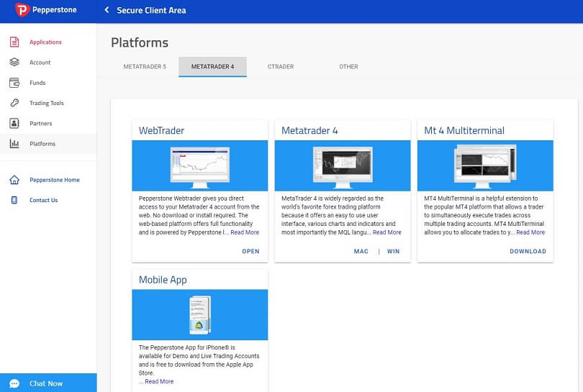
Task: Click the Mobile App phone thumbnail
Action: click(200, 315)
